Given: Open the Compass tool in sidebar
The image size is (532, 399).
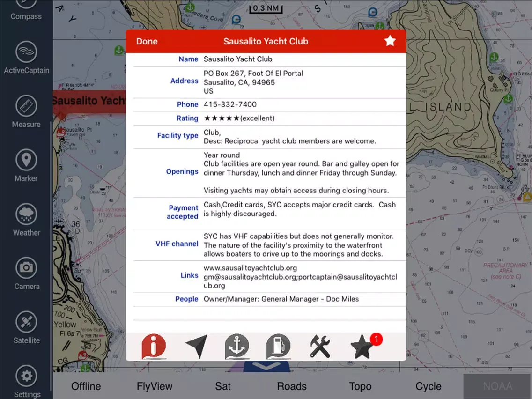Looking at the screenshot, I should coord(26,10).
